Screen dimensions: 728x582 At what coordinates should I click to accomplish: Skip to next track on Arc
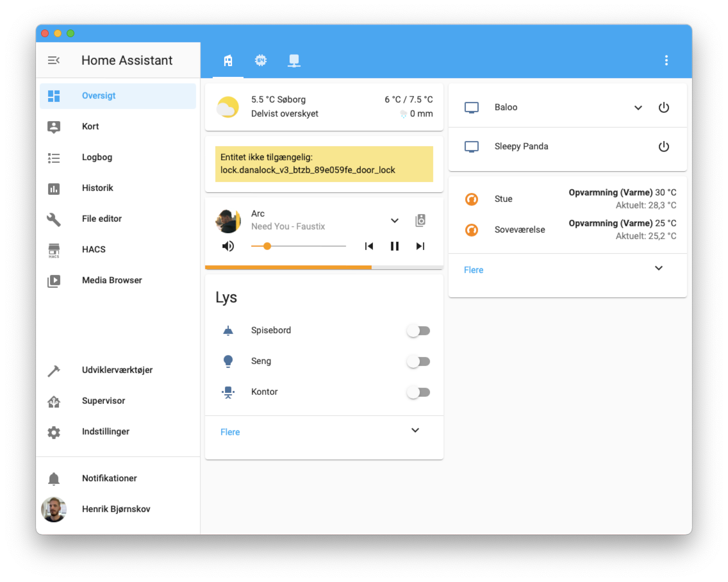pos(420,246)
